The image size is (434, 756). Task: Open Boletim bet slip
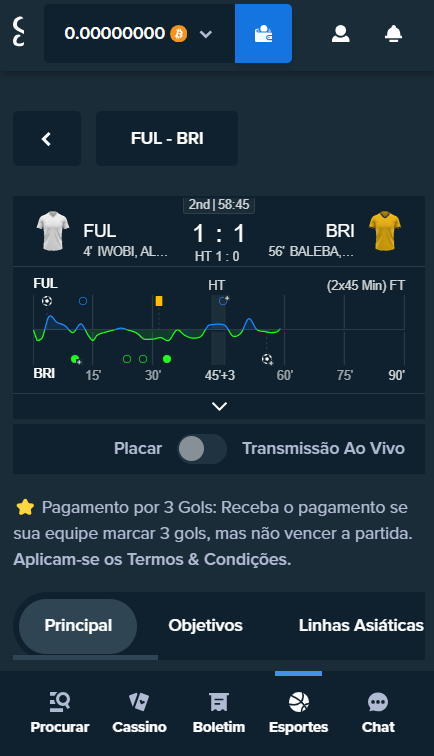pos(219,713)
